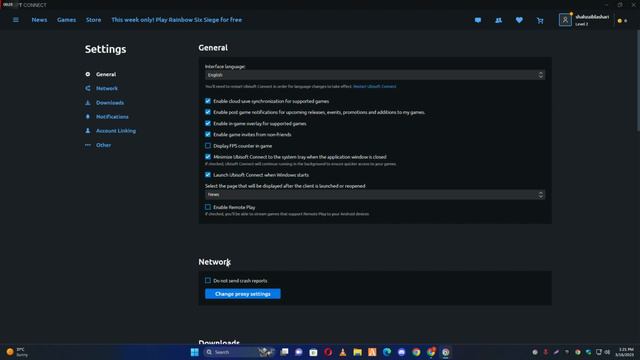Check Do not send crash reports

208,280
